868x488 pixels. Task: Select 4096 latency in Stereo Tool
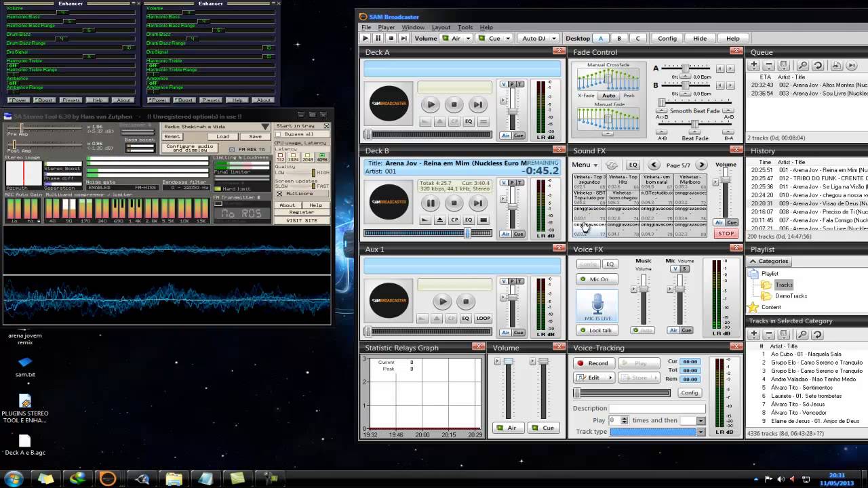click(x=322, y=157)
